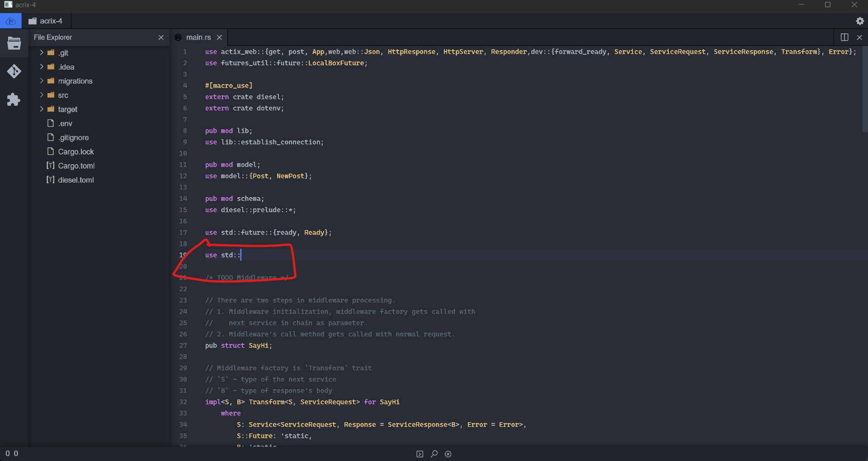
Task: Click the circled X icon in status bar
Action: 448,454
